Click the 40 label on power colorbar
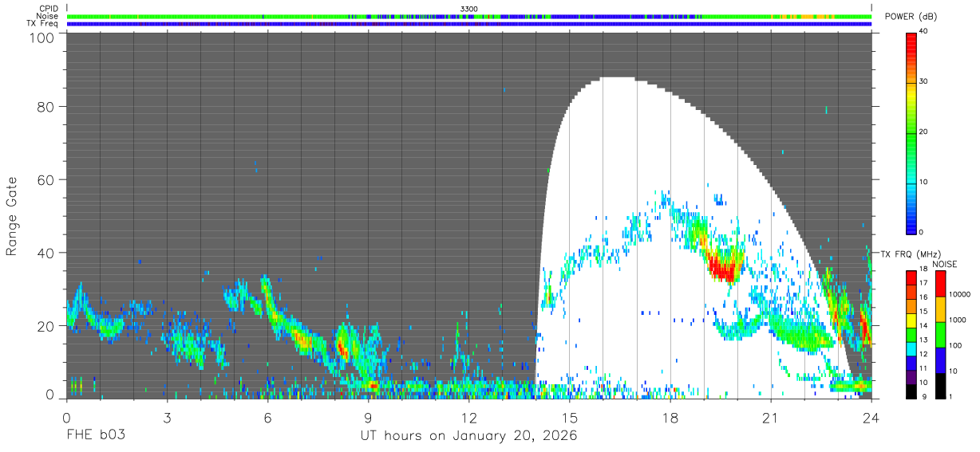 (924, 32)
